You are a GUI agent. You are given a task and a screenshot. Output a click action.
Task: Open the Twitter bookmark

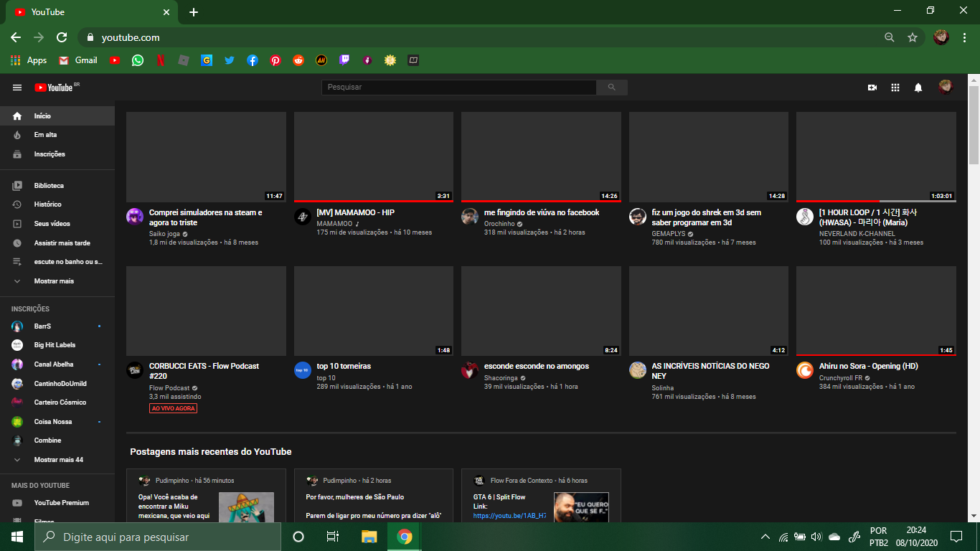230,60
